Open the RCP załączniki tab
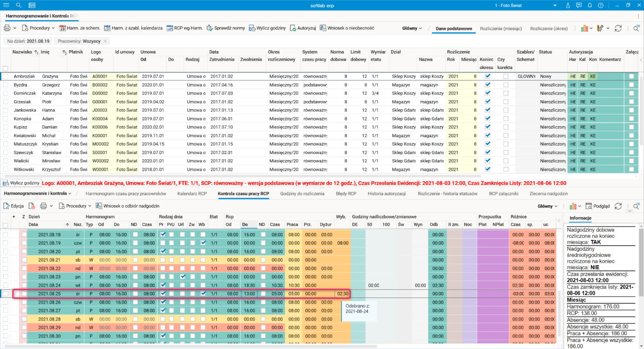Image resolution: width=644 pixels, height=349 pixels. [x=504, y=193]
